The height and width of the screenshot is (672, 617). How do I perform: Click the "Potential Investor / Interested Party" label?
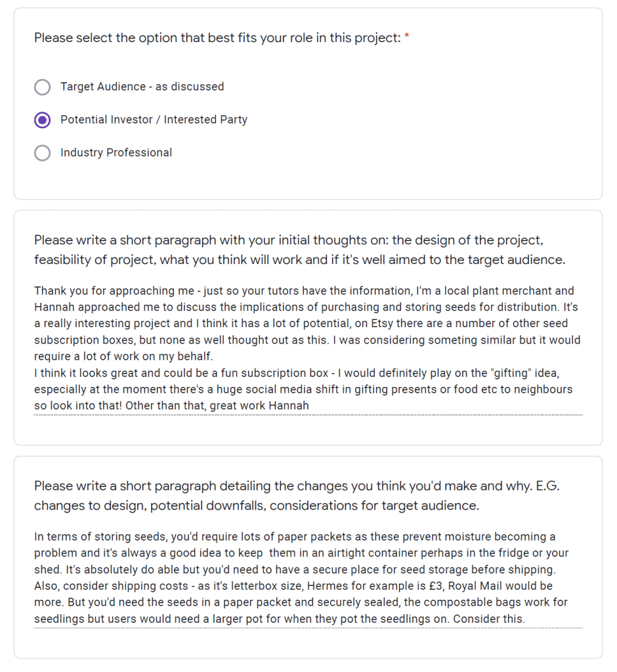[154, 120]
